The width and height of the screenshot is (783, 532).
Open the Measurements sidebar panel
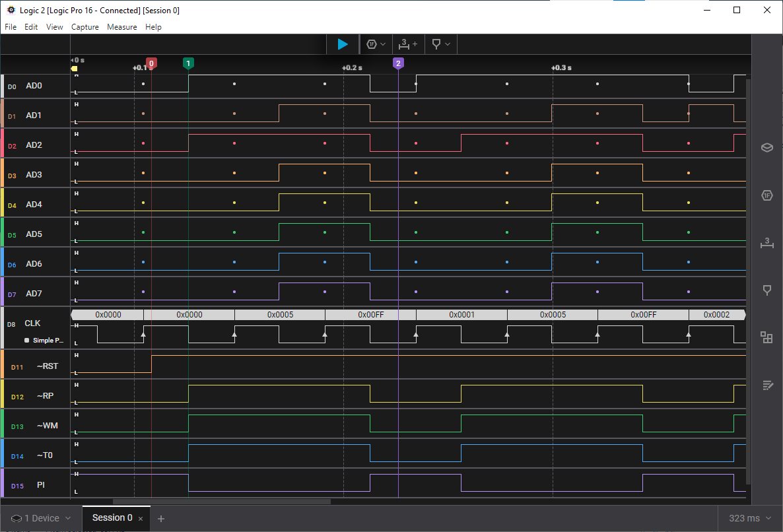(x=767, y=242)
